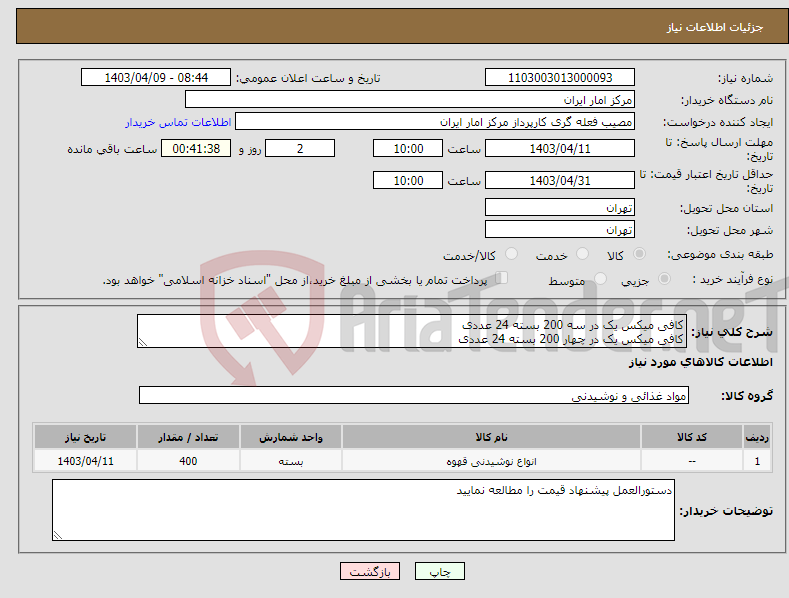Click the delivery city field تهران
789x598 pixels.
(x=560, y=230)
